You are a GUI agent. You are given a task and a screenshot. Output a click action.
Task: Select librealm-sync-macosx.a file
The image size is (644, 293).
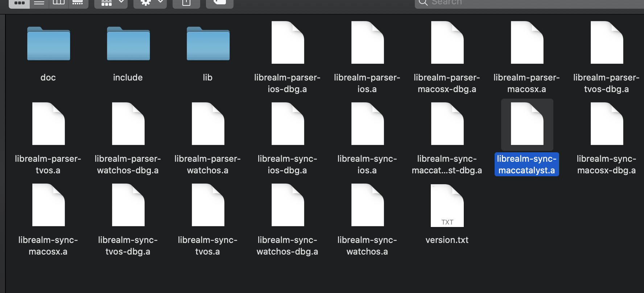point(48,205)
